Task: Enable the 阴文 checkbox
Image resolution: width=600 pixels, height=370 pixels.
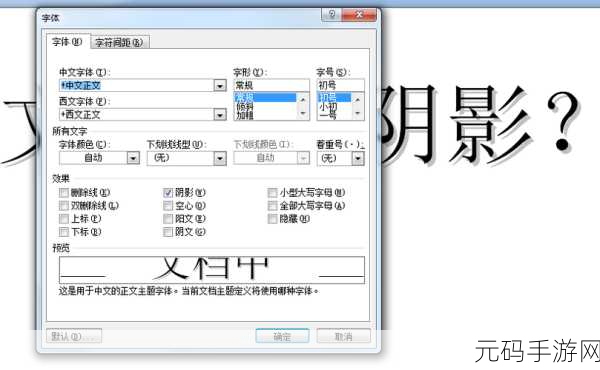Action: (x=168, y=232)
